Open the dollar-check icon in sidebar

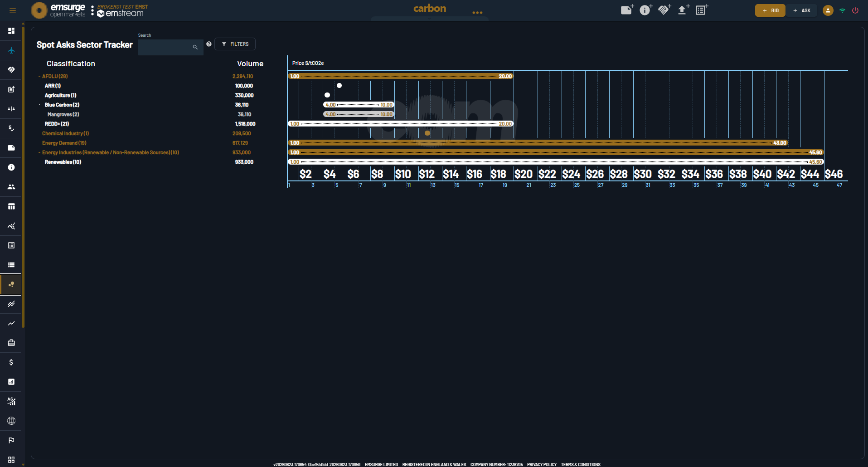[11, 128]
